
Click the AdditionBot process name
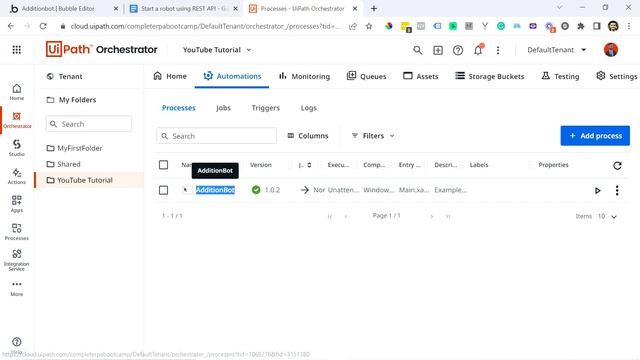(x=215, y=190)
